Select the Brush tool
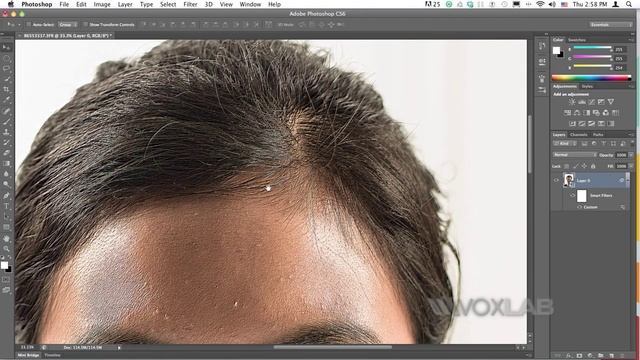The width and height of the screenshot is (640, 360). click(x=6, y=122)
